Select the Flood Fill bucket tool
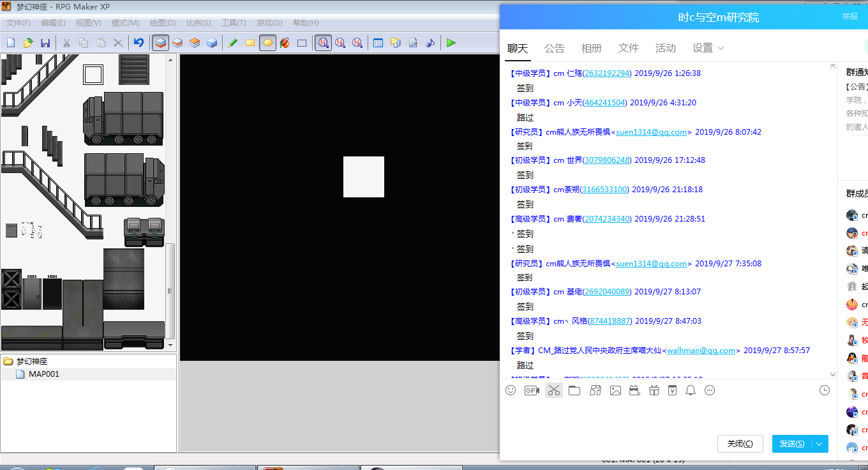Viewport: 868px width, 470px height. [285, 43]
